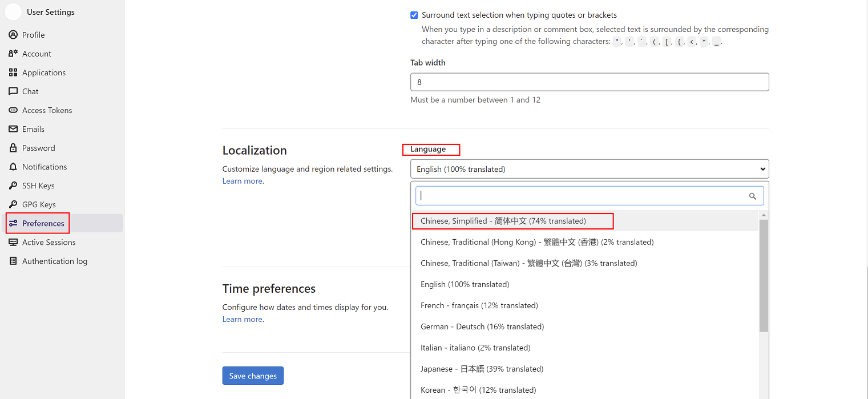Click the Password lock icon
This screenshot has width=868, height=399.
point(13,148)
